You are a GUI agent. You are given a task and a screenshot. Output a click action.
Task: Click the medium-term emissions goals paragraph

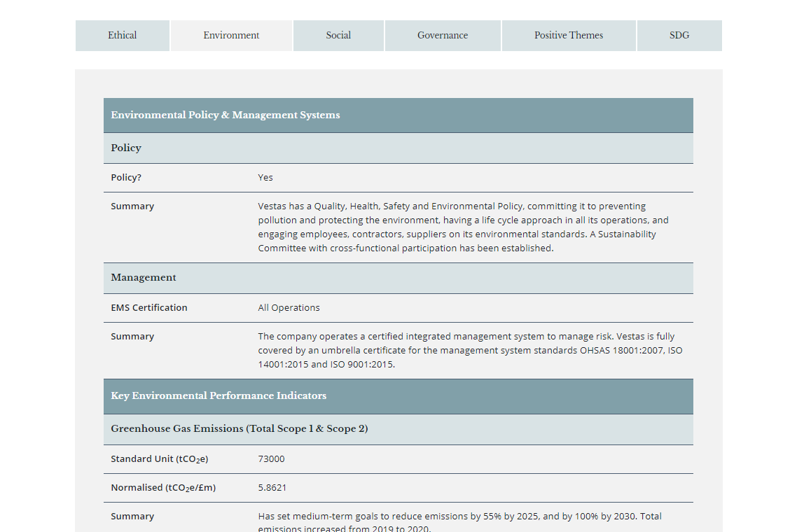(x=460, y=521)
